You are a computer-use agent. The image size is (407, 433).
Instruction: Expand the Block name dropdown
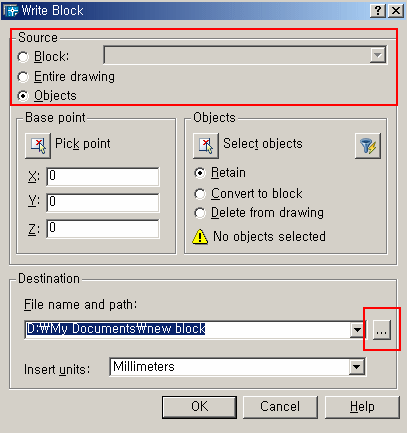(x=378, y=55)
